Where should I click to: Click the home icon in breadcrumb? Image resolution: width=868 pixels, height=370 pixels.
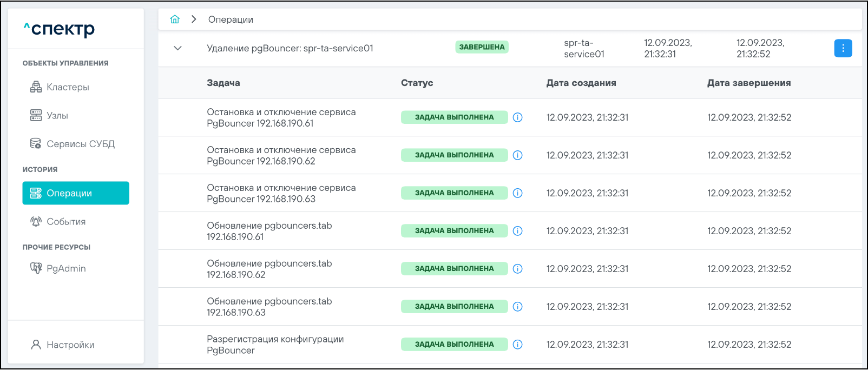coord(175,19)
